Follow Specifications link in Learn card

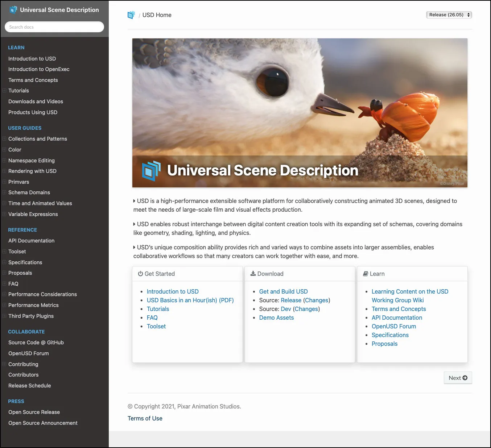tap(390, 335)
